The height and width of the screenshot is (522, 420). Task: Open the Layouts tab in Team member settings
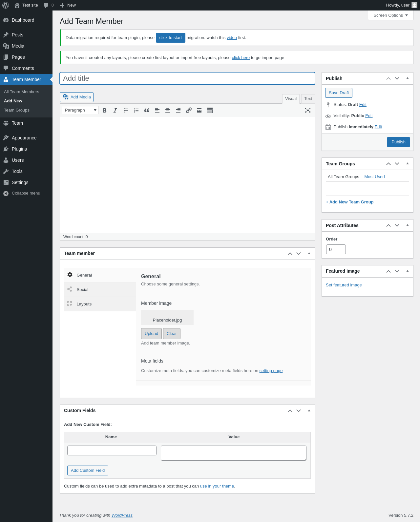100,304
